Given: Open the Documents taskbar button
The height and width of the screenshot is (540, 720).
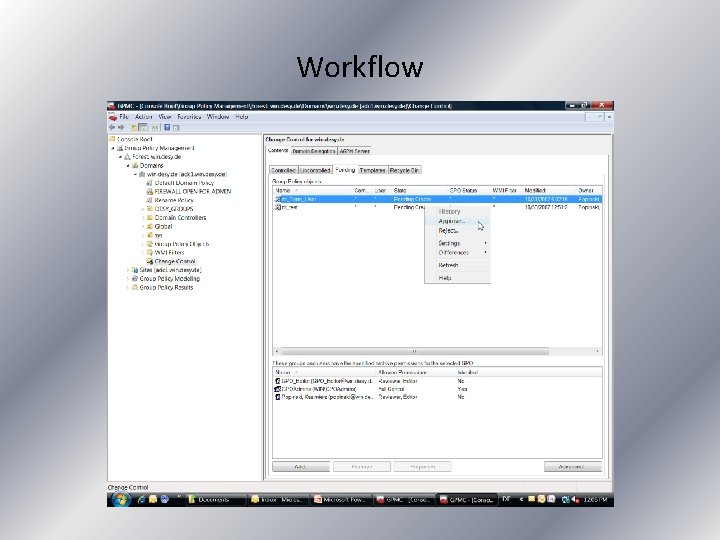Looking at the screenshot, I should 214,500.
